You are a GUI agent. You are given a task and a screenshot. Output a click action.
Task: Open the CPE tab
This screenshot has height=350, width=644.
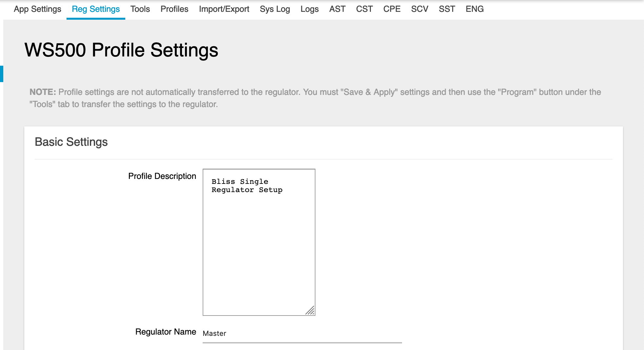pos(392,9)
